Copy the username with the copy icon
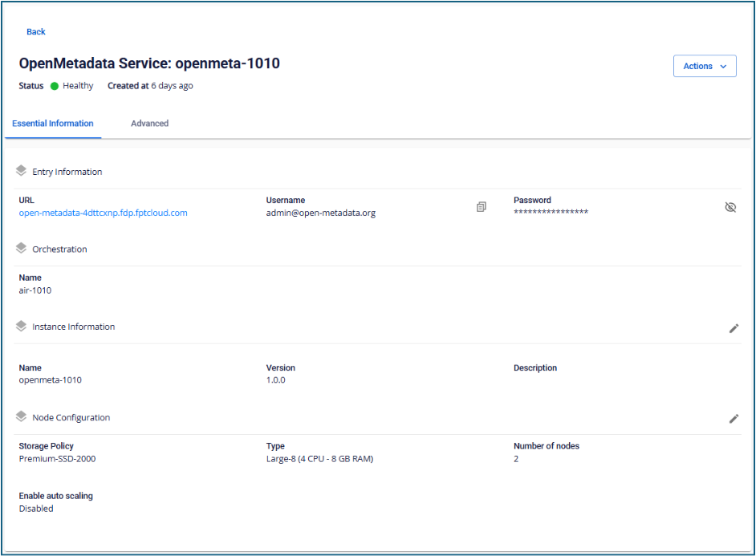 click(x=481, y=207)
